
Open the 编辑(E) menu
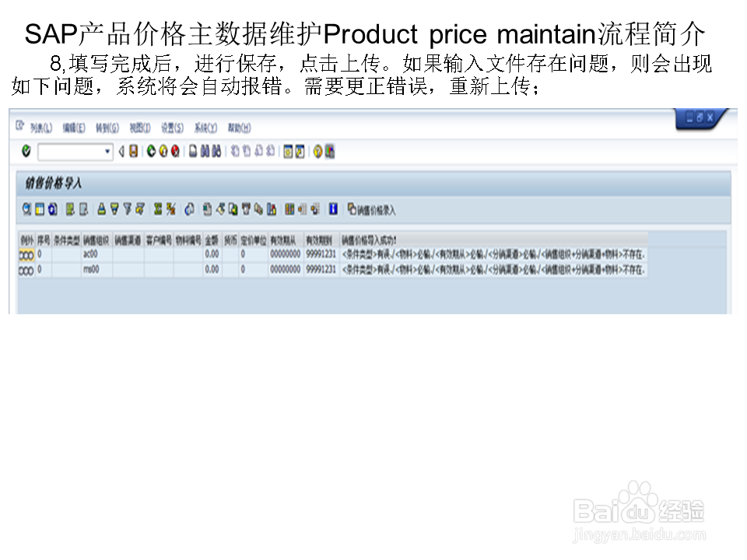coord(74,128)
